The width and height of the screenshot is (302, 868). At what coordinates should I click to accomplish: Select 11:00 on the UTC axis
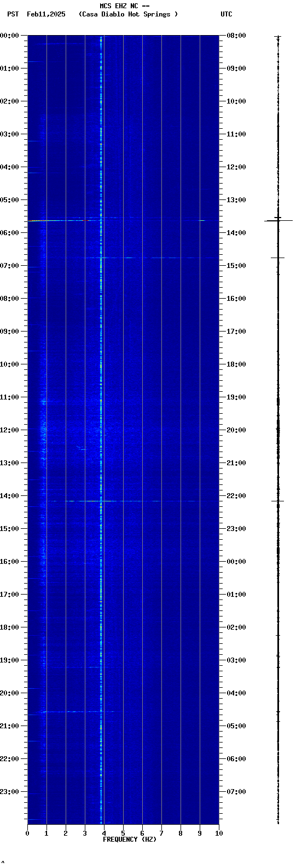pos(236,134)
